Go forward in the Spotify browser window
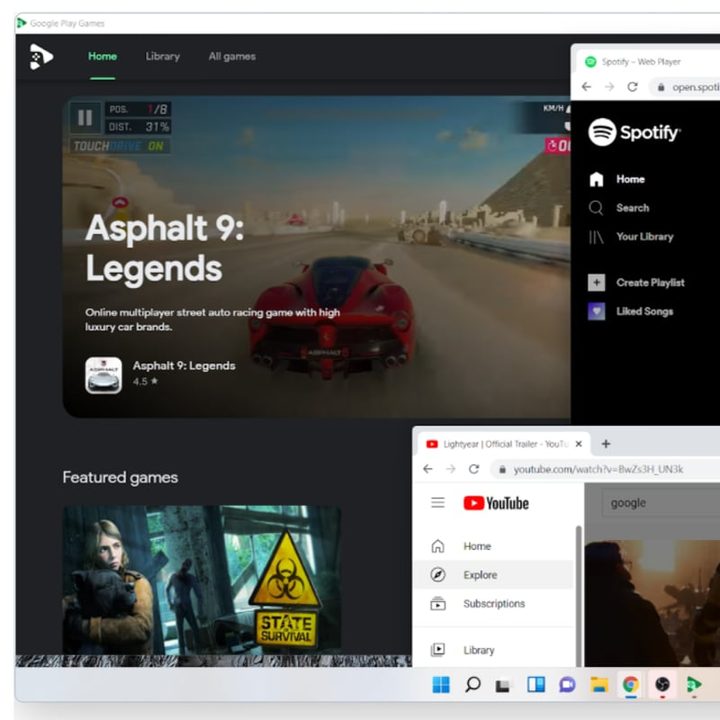 (609, 87)
